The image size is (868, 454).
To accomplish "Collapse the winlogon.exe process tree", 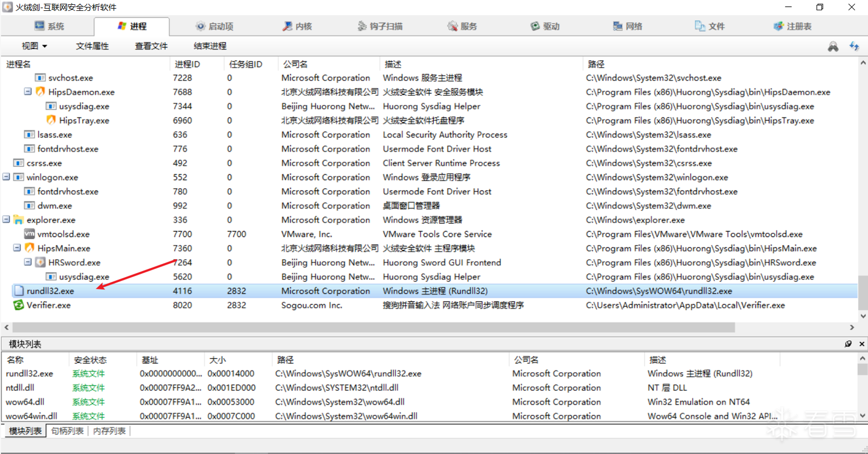I will 6,177.
